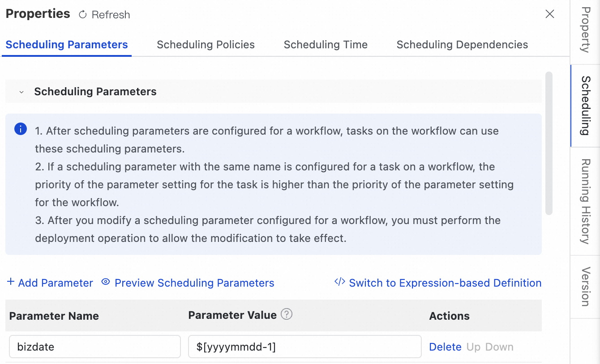Click the bizdate parameter name field

click(x=94, y=347)
